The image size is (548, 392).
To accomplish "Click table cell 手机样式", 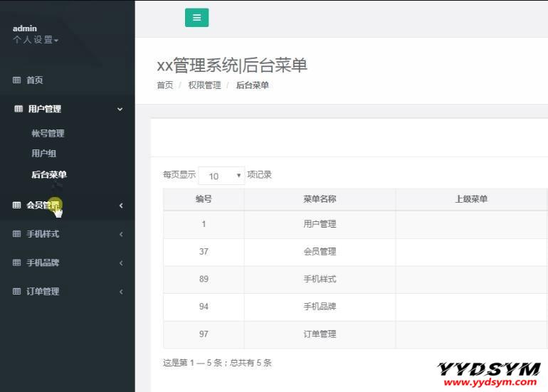I will tap(320, 279).
